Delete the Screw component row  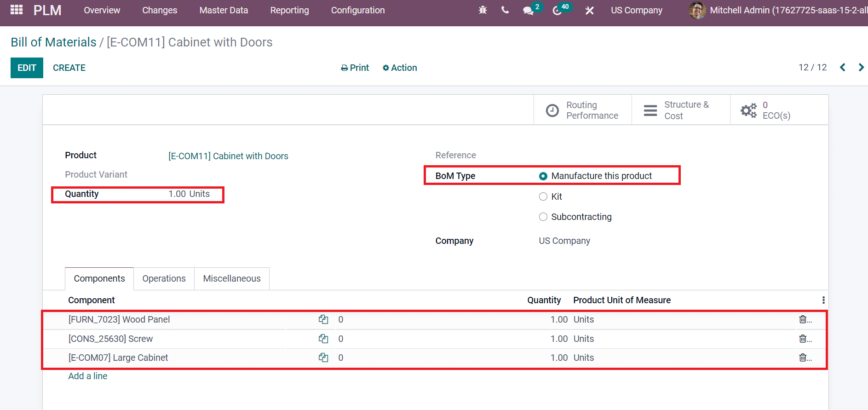point(803,339)
